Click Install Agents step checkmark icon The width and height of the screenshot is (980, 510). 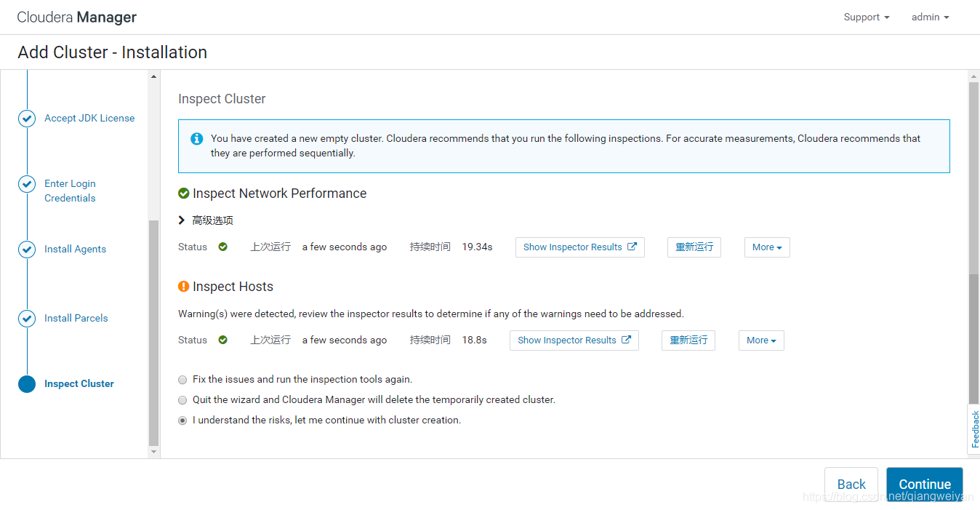(x=27, y=250)
